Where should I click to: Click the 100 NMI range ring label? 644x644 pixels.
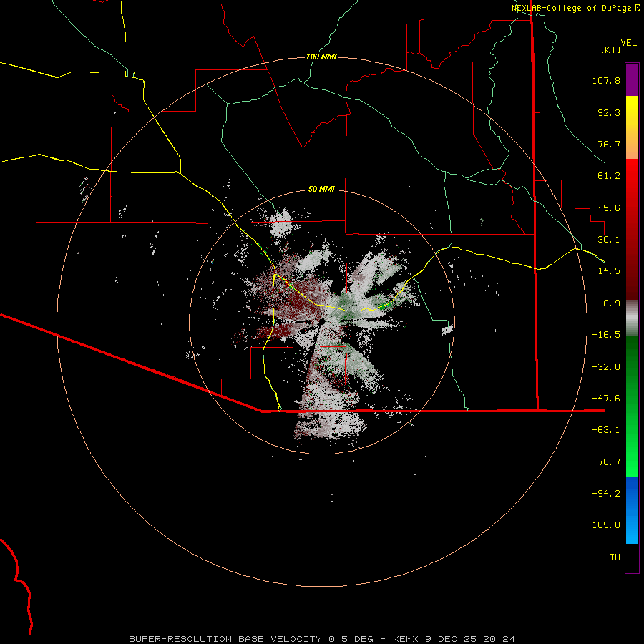click(321, 57)
